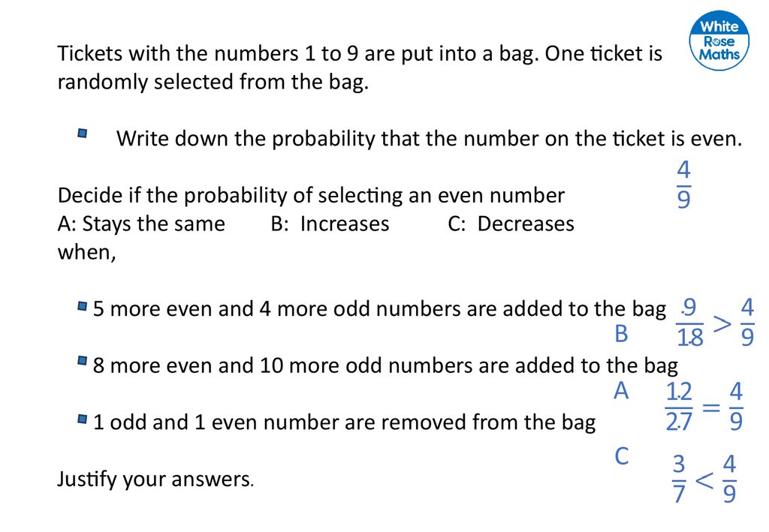
Task: Click the bullet before "Write down the probability"
Action: [82, 134]
